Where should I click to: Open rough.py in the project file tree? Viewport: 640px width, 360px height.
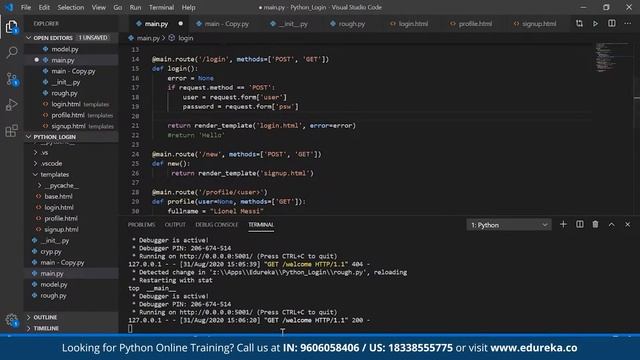click(53, 296)
